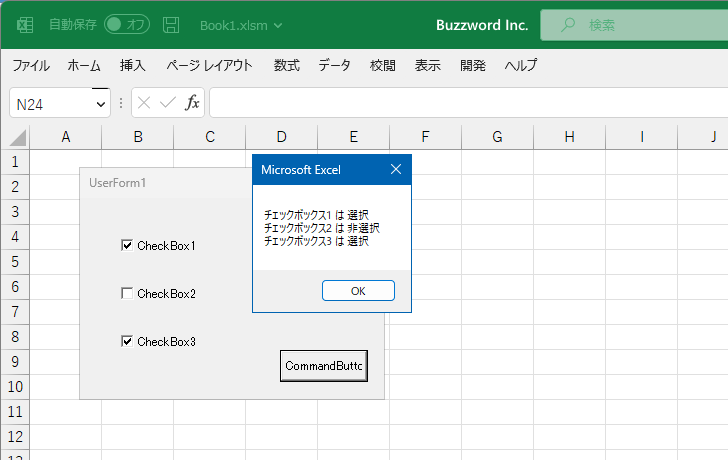728x460 pixels.
Task: Select row 4 header
Action: [15, 237]
